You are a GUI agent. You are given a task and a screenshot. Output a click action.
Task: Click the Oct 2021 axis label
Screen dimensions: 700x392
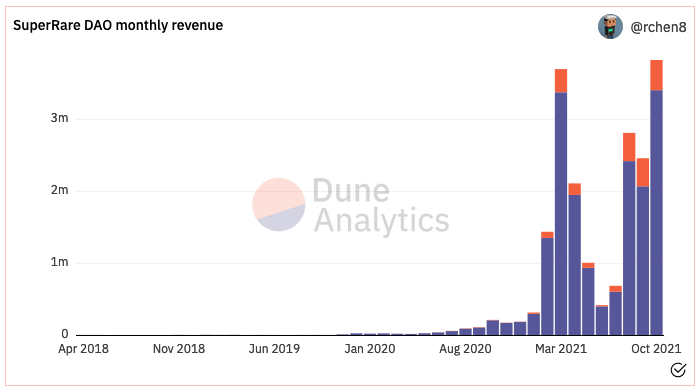(x=656, y=349)
